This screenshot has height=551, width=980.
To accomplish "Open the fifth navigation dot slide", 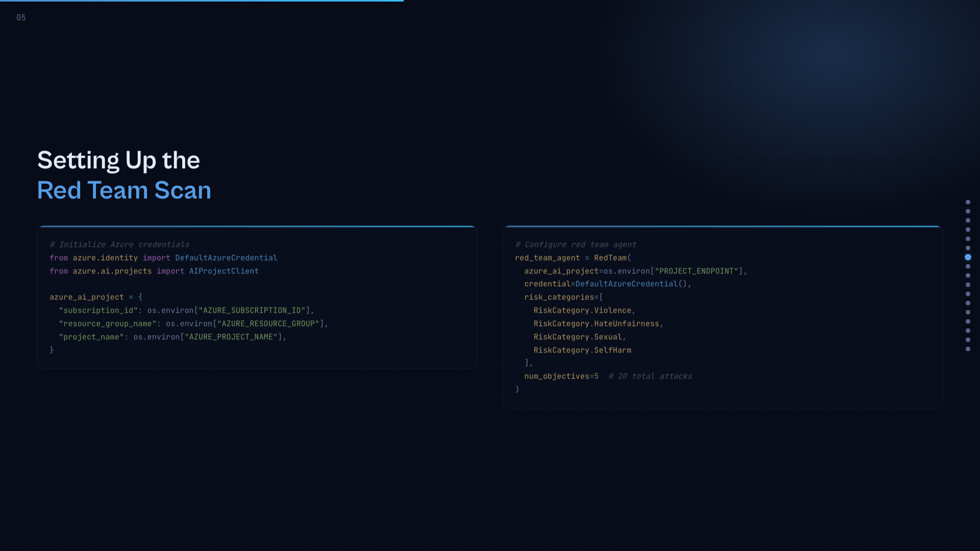I will tap(968, 239).
